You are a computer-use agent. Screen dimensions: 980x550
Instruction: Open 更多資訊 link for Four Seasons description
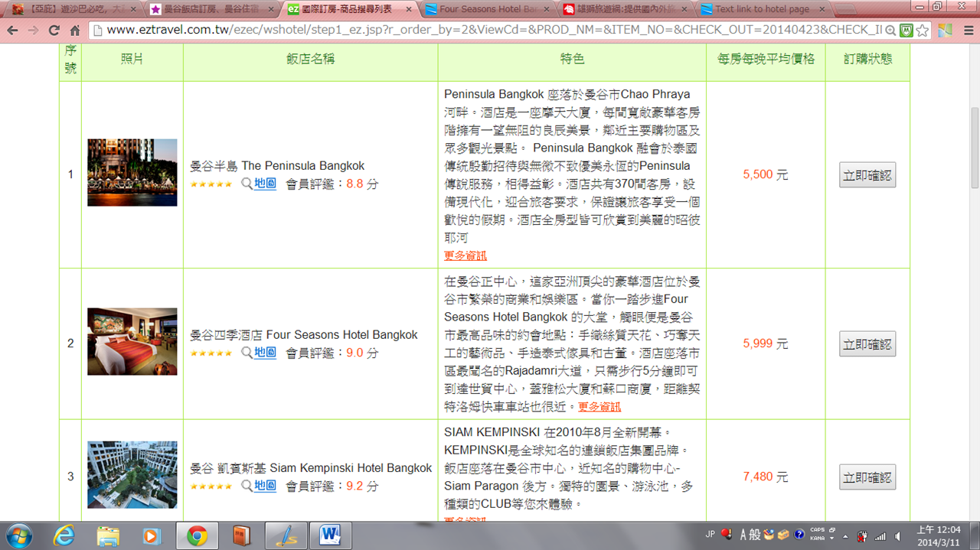click(x=599, y=407)
